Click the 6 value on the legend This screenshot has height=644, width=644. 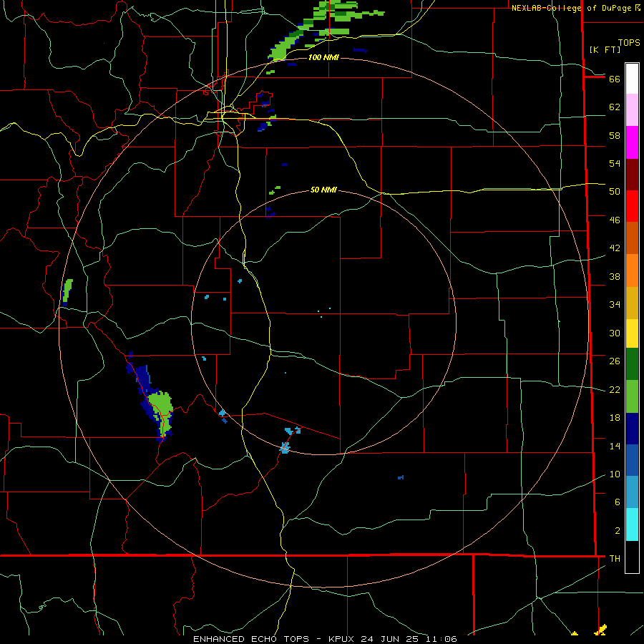point(618,502)
